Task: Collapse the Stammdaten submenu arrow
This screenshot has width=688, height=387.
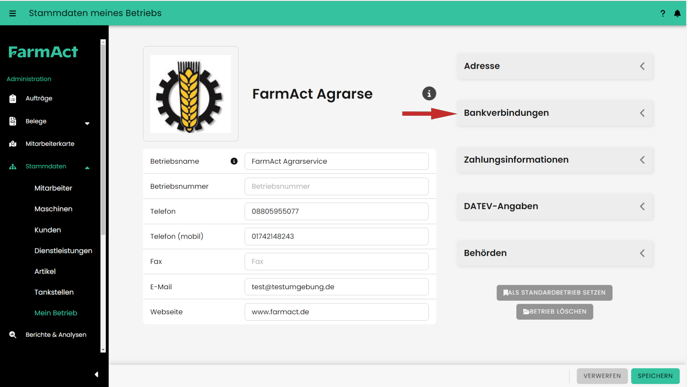Action: point(87,168)
